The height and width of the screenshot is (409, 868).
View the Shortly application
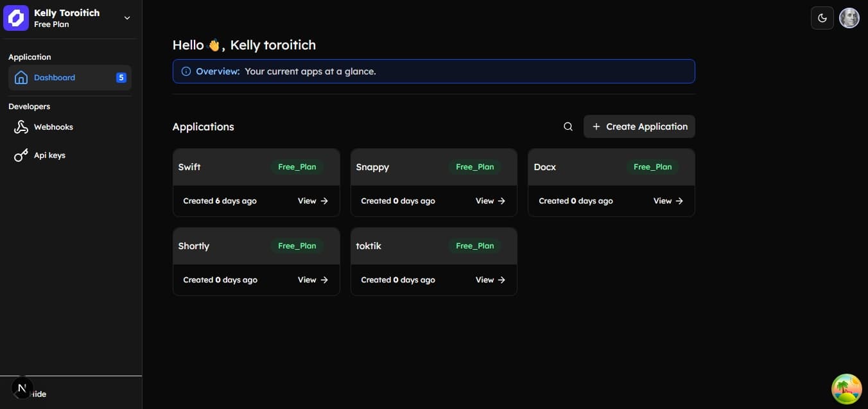click(312, 279)
